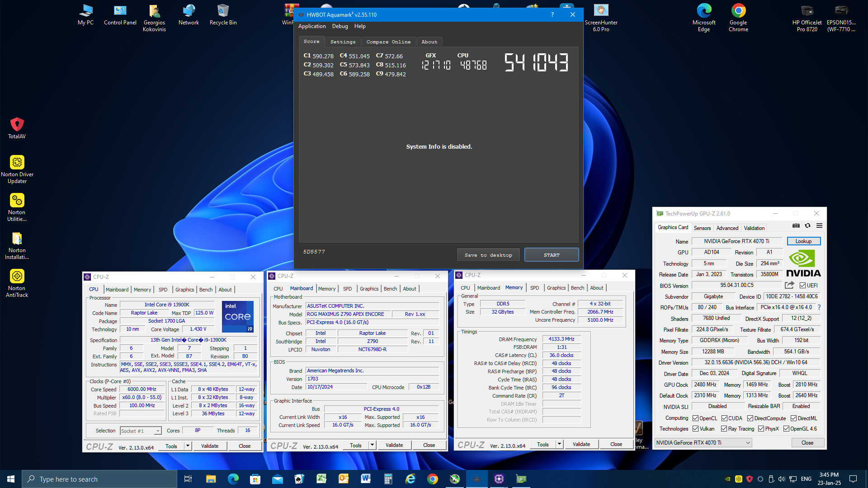Click the "4133.3 MHz" DRAM Frequency value
868x488 pixels.
point(561,339)
